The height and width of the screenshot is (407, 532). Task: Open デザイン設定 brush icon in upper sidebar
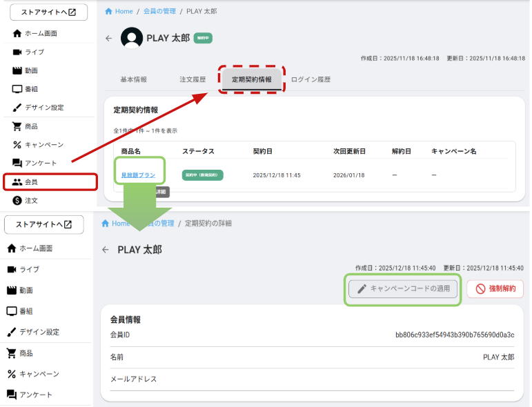coord(17,108)
